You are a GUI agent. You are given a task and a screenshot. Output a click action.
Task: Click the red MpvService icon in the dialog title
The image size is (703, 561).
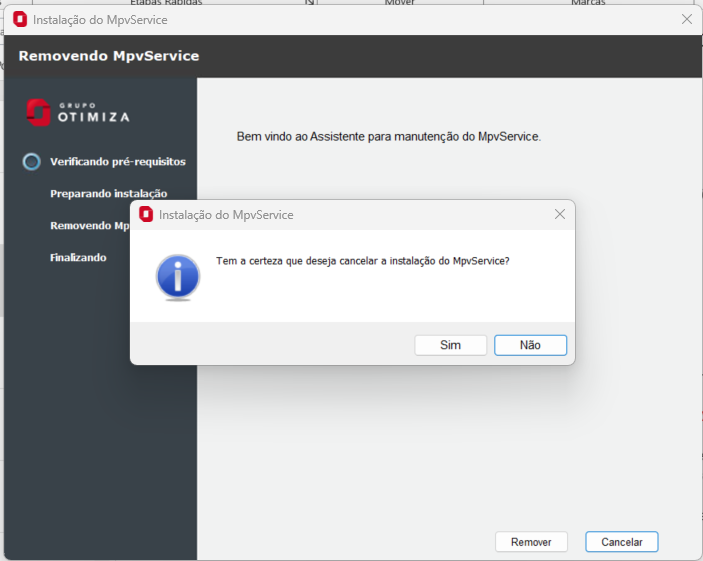[x=146, y=214]
